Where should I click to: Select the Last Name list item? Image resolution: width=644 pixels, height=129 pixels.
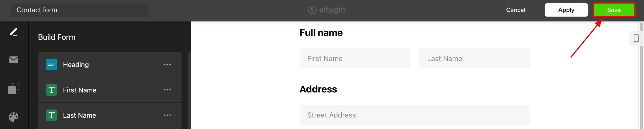pyautogui.click(x=101, y=115)
